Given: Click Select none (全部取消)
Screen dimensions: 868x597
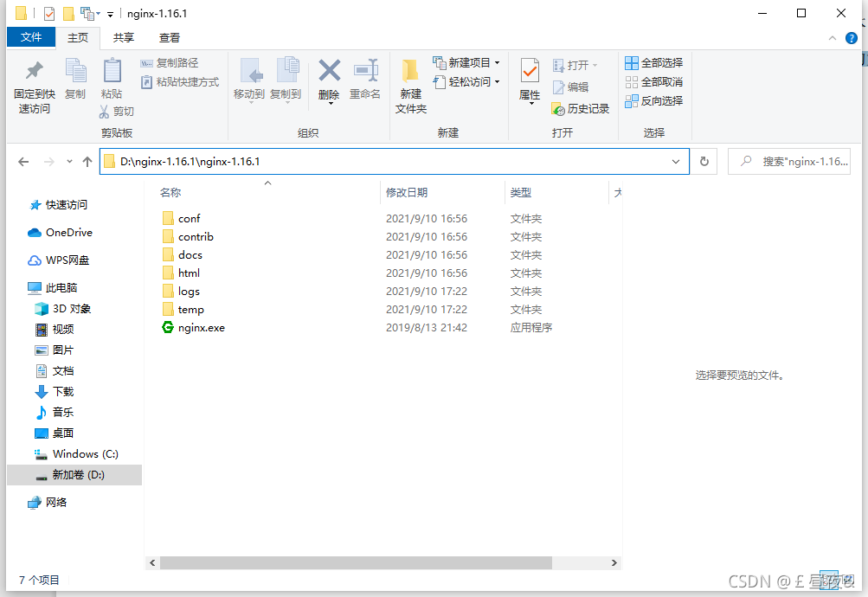Looking at the screenshot, I should click(653, 82).
